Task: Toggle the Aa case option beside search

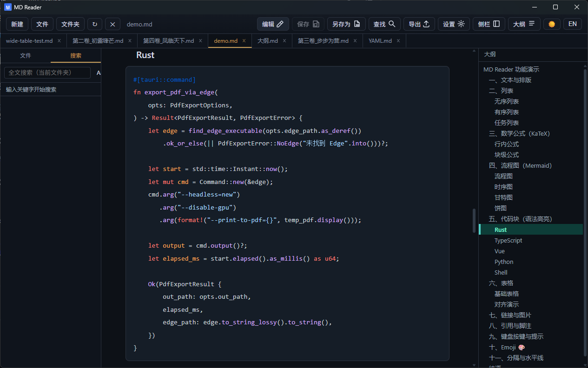Action: (99, 72)
